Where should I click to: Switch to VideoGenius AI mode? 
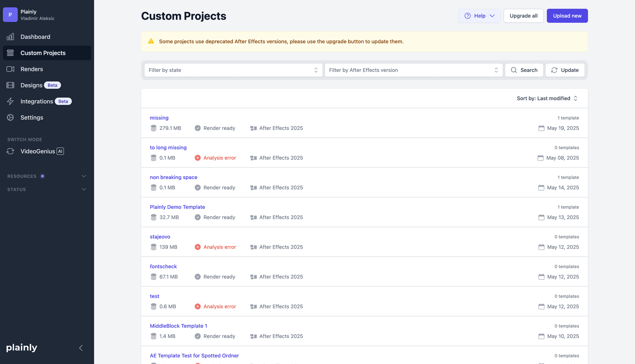tap(38, 151)
